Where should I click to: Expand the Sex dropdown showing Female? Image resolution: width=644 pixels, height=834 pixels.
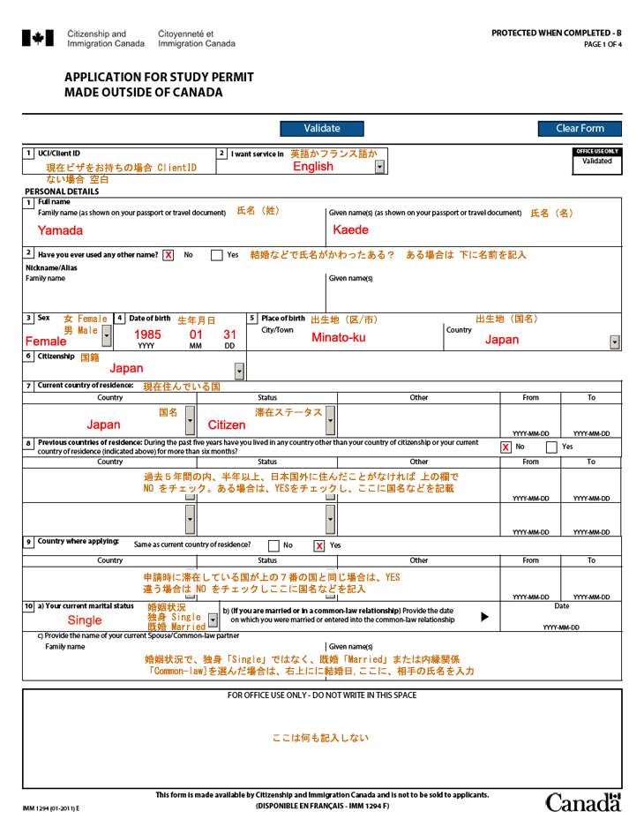108,336
